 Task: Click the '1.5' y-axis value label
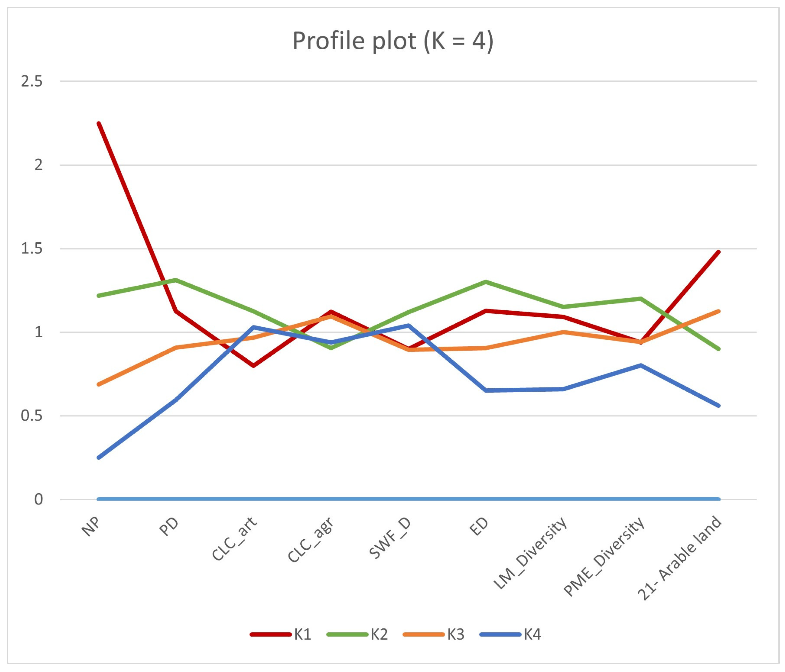(x=32, y=249)
